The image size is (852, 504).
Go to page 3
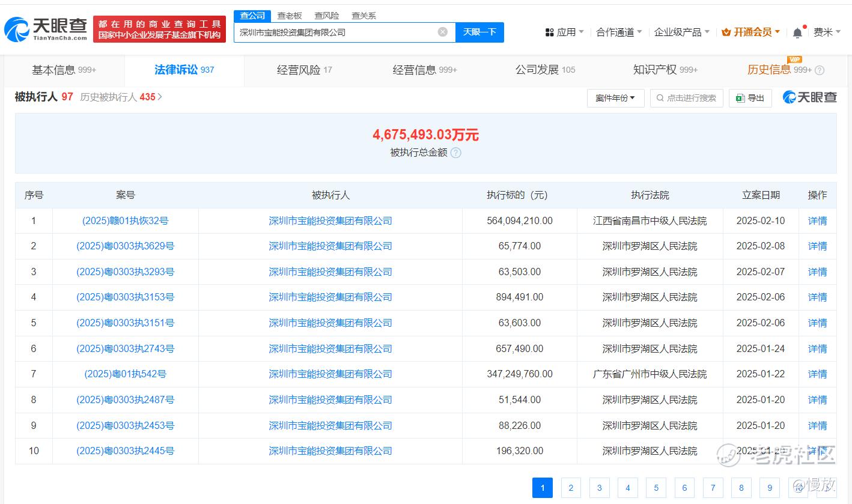599,488
